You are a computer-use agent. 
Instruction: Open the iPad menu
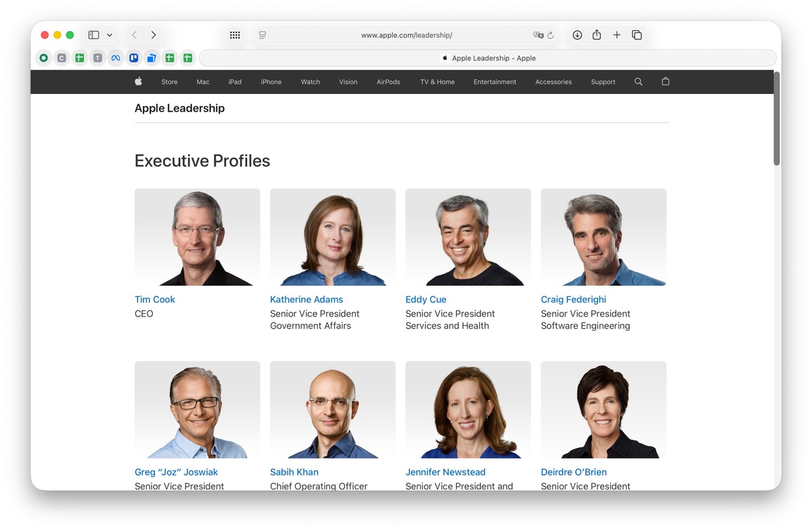click(235, 82)
